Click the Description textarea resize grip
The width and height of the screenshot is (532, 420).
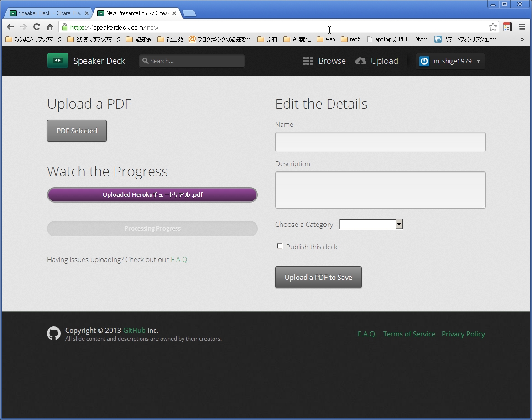[x=483, y=206]
